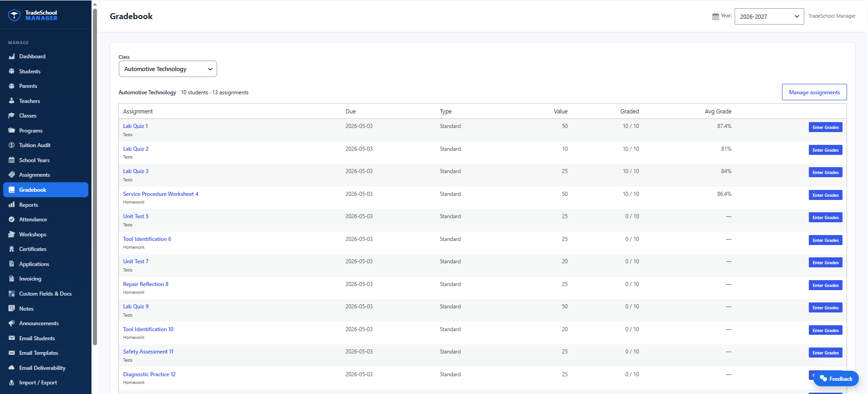Click the Reports bar chart icon
The image size is (868, 394).
(12, 205)
